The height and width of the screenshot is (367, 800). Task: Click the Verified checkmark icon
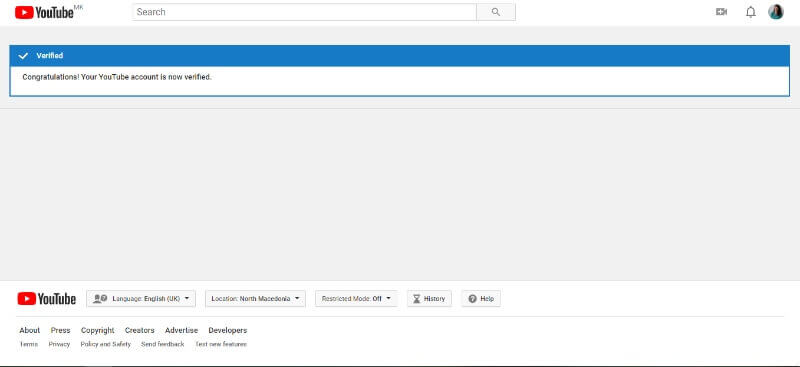click(x=23, y=56)
